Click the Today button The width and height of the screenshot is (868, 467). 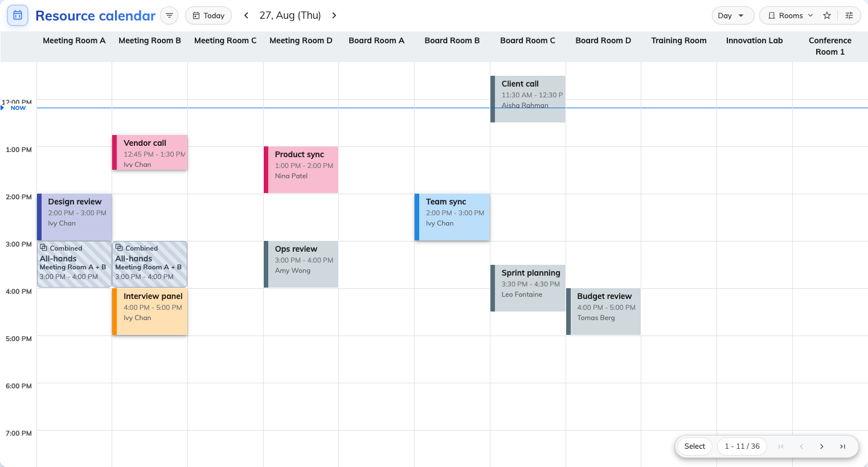click(208, 15)
